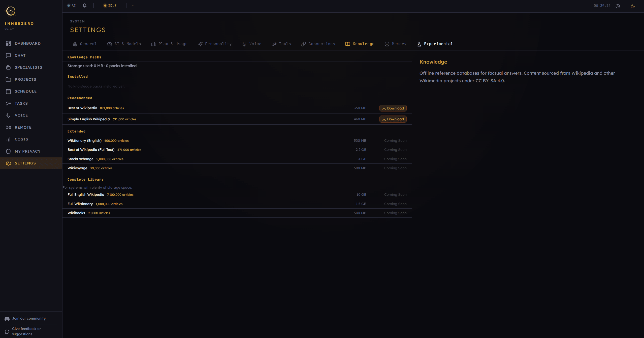Open the Tasks checklist icon
Screen dimensions: 644x338
tap(8, 103)
